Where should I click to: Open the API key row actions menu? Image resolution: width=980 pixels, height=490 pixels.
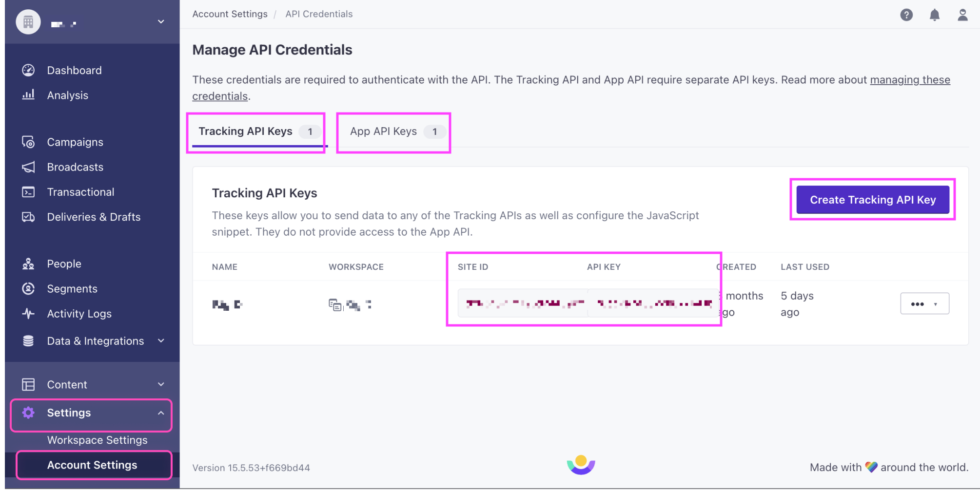pyautogui.click(x=924, y=303)
